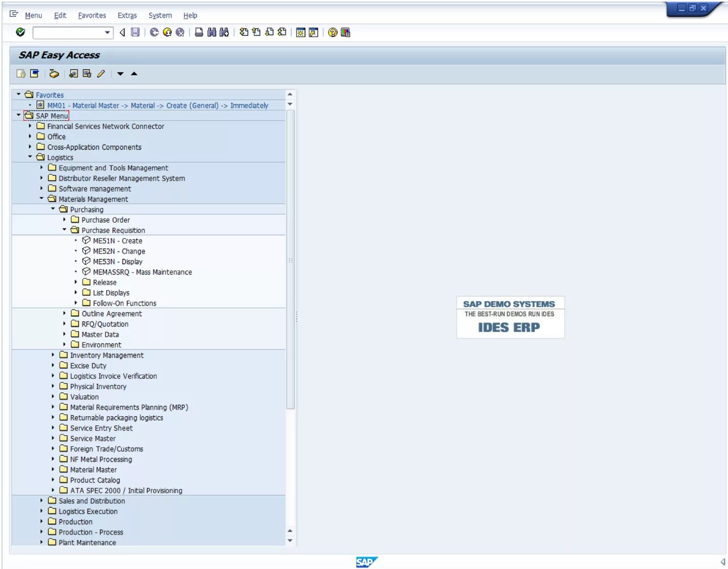
Task: Open the Help menu
Action: (190, 15)
